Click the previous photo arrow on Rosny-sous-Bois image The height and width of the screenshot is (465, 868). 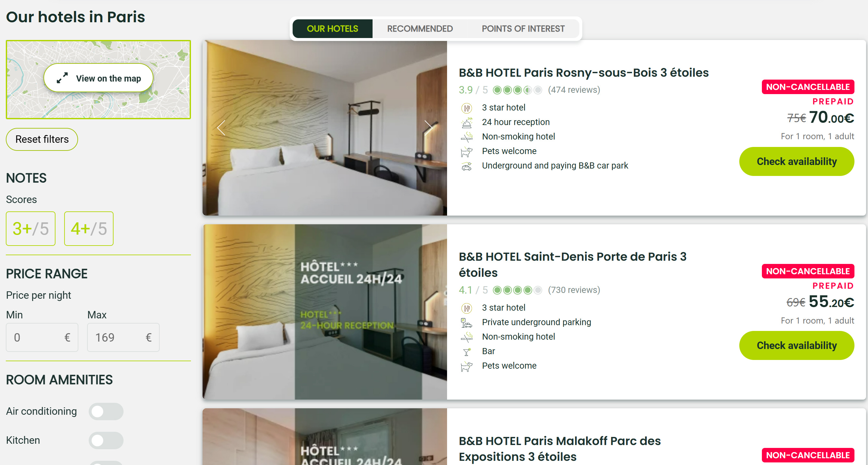tap(221, 128)
